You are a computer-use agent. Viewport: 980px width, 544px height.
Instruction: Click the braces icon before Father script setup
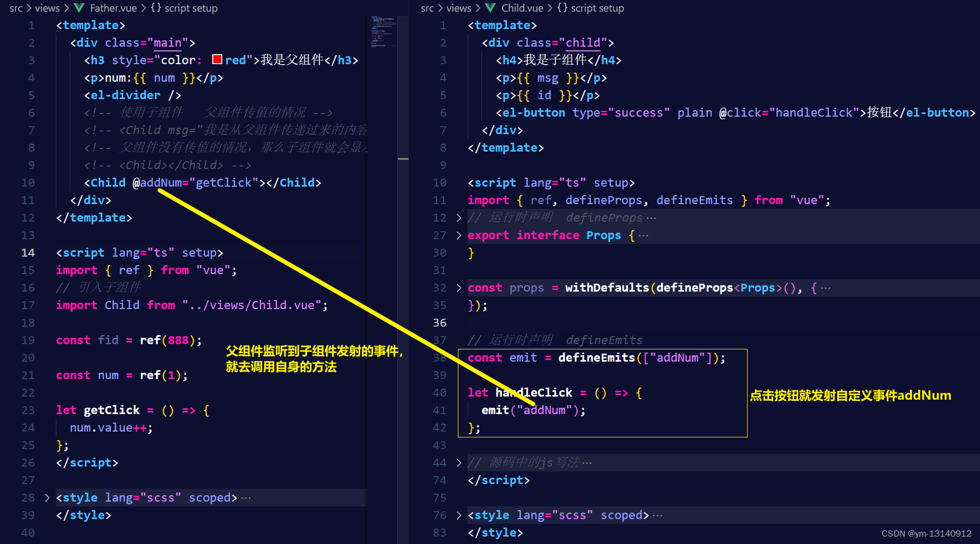(156, 8)
